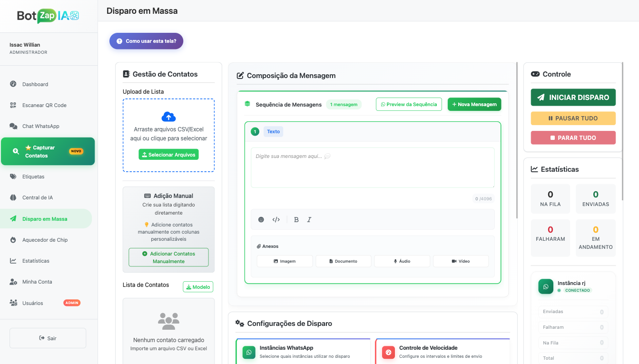Select the emoji picker in the message toolbar

pos(261,219)
